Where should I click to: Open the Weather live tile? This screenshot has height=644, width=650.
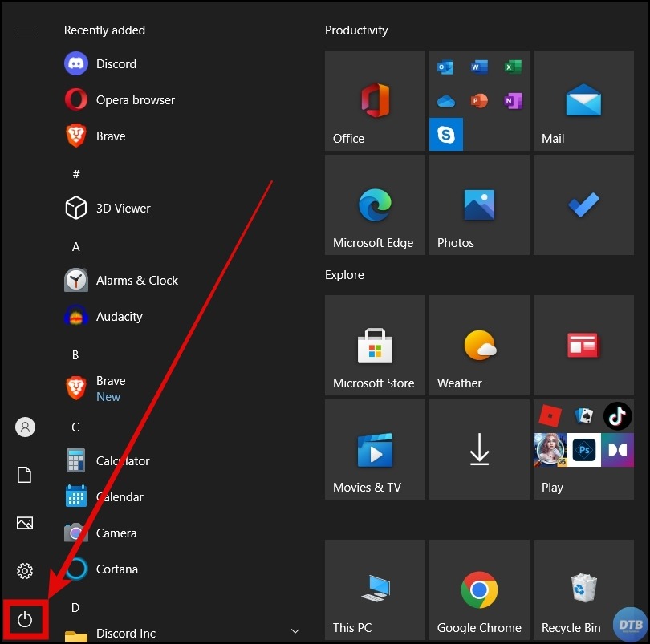pyautogui.click(x=479, y=346)
